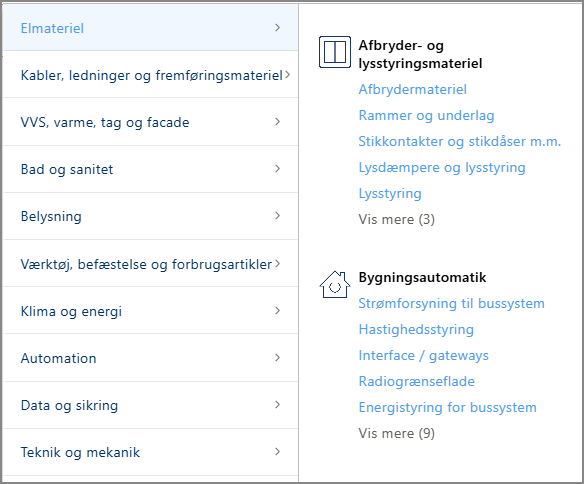Go to Rammer og underlag

click(x=426, y=116)
